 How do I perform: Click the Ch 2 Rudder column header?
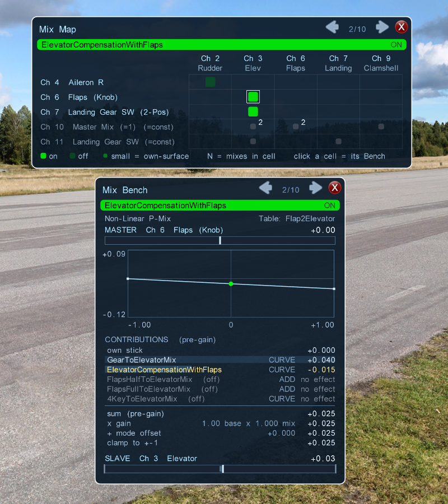(x=210, y=63)
